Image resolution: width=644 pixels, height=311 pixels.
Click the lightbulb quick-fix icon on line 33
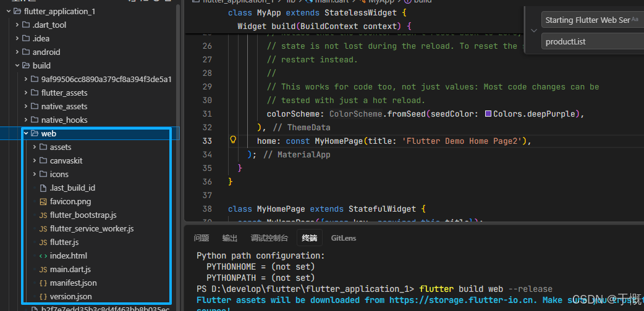click(233, 141)
